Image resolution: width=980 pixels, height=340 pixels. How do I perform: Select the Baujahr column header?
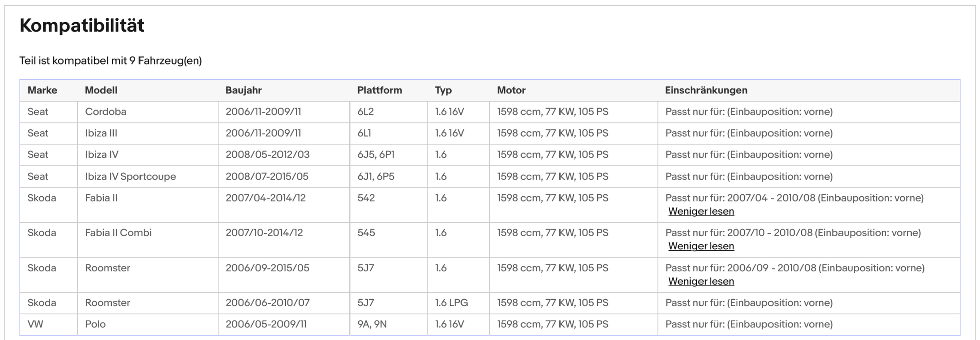(x=243, y=90)
